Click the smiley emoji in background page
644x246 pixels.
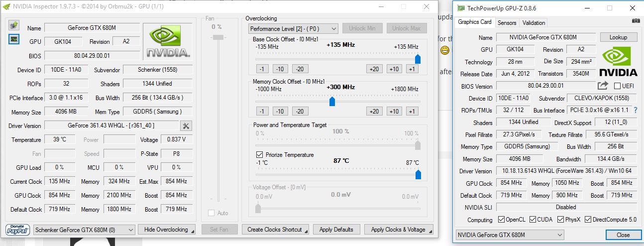point(445,50)
